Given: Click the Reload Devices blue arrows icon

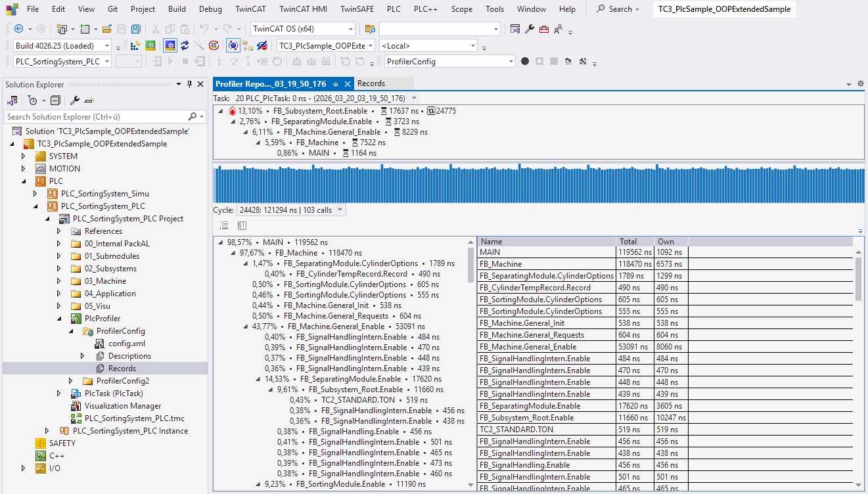Looking at the screenshot, I should [185, 45].
